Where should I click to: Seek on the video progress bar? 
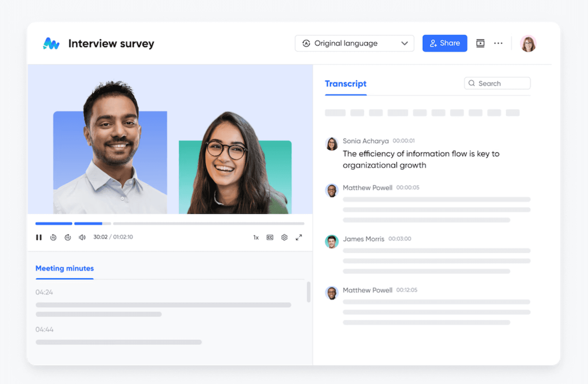170,223
